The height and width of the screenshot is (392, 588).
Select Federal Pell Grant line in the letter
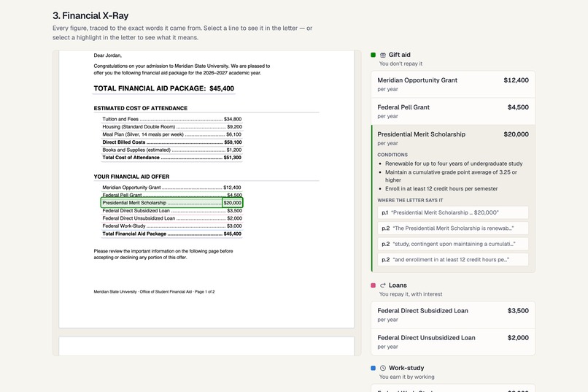tap(172, 195)
